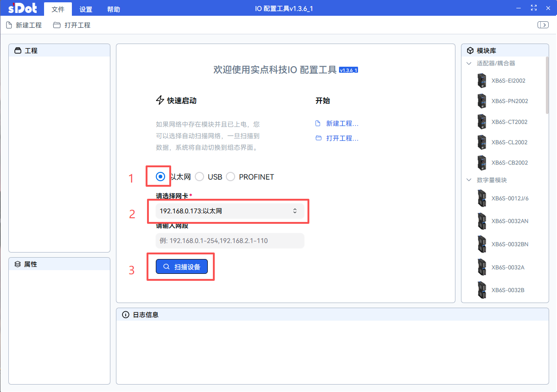Pick the XB6S-CB2002 coupler icon

pos(482,163)
